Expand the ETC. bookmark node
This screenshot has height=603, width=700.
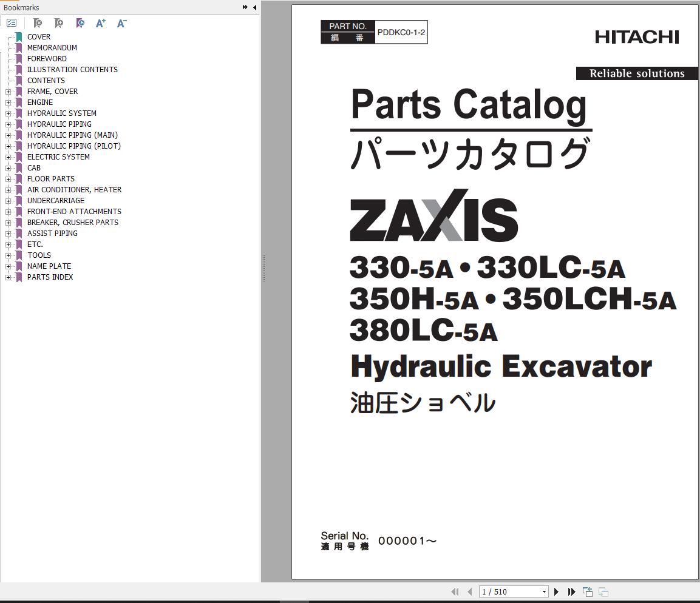coord(8,245)
